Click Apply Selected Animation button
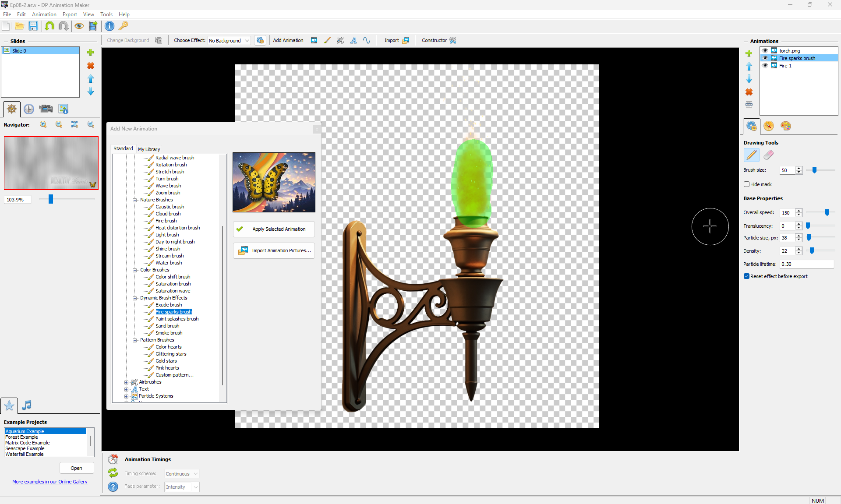Image resolution: width=841 pixels, height=504 pixels. (x=274, y=229)
